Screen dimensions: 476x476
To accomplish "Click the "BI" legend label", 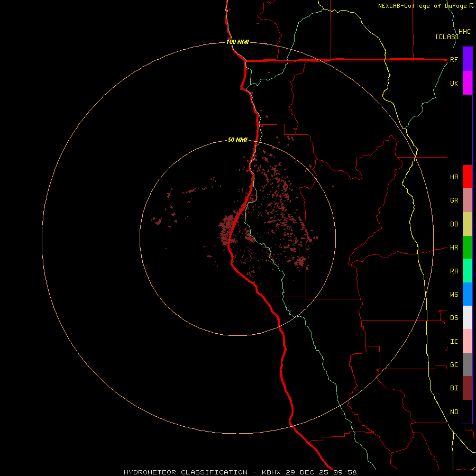I will [x=454, y=388].
